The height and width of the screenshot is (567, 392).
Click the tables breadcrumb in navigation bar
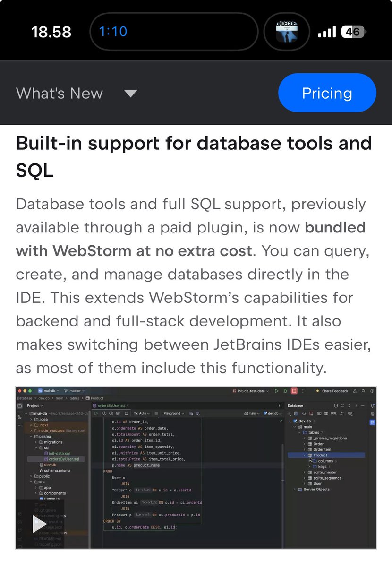[x=75, y=398]
